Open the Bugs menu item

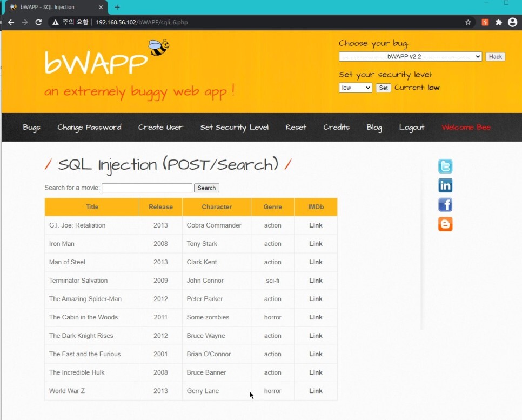pos(32,128)
